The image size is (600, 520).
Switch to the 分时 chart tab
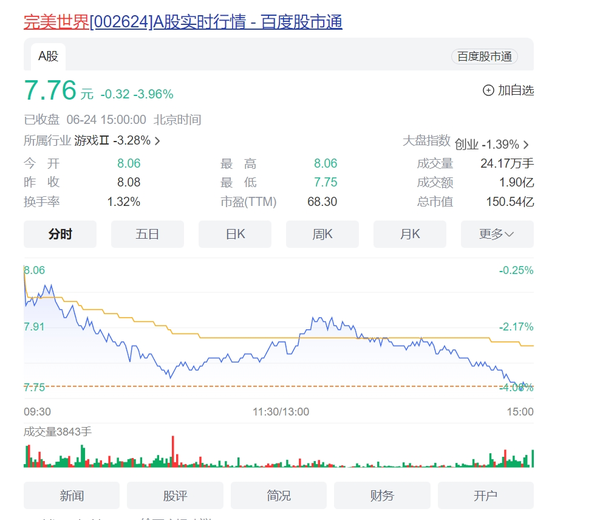coord(60,234)
